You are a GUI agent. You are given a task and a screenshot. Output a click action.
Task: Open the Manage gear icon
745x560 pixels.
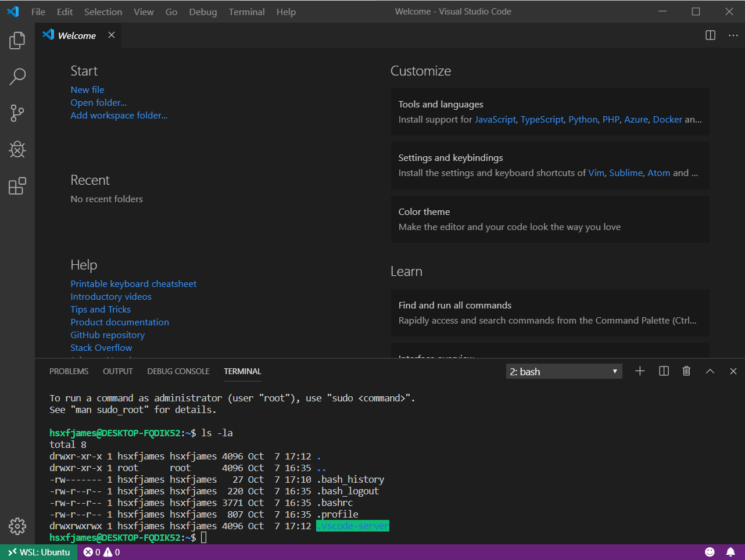click(17, 526)
